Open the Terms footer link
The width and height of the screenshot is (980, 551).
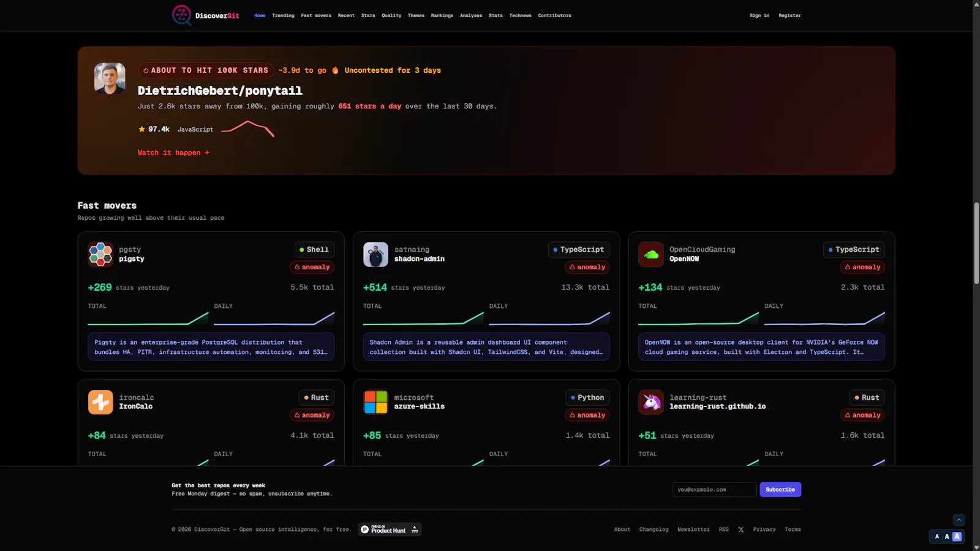793,530
